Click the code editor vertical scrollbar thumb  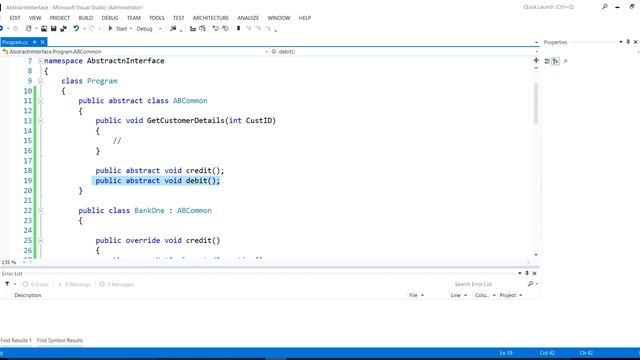point(536,103)
